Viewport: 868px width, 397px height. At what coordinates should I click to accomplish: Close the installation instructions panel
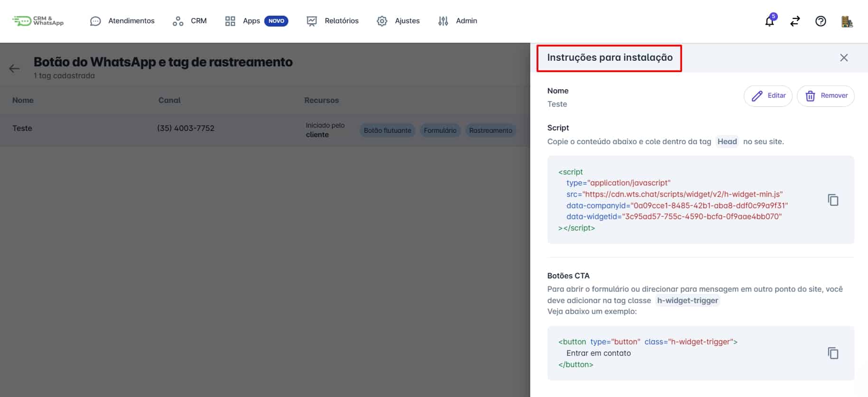point(844,58)
